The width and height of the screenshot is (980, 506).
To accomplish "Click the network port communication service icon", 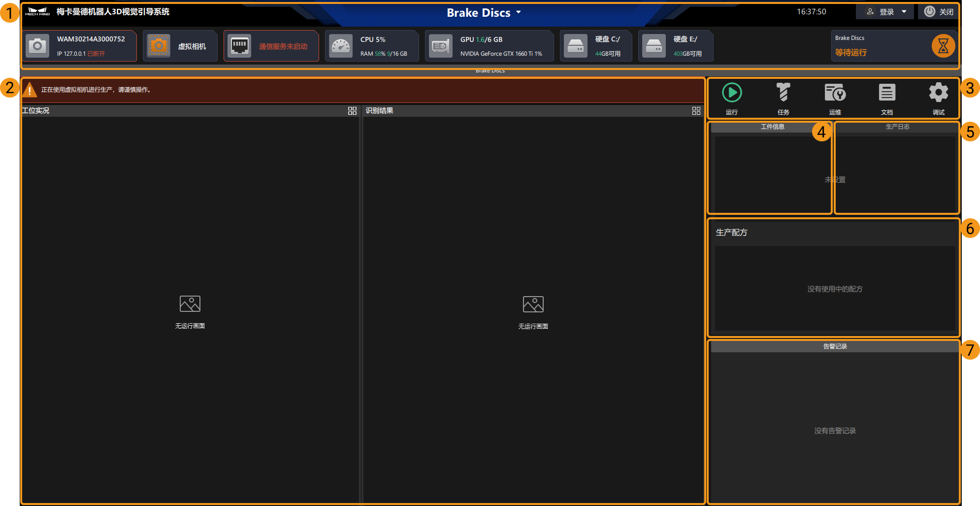I will point(239,46).
